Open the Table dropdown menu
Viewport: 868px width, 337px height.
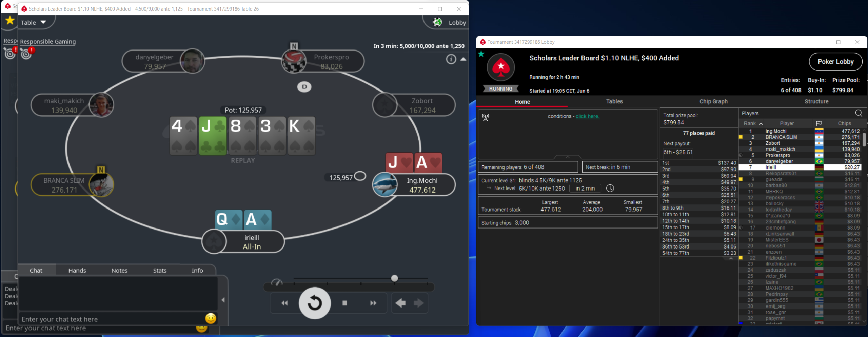click(x=33, y=23)
